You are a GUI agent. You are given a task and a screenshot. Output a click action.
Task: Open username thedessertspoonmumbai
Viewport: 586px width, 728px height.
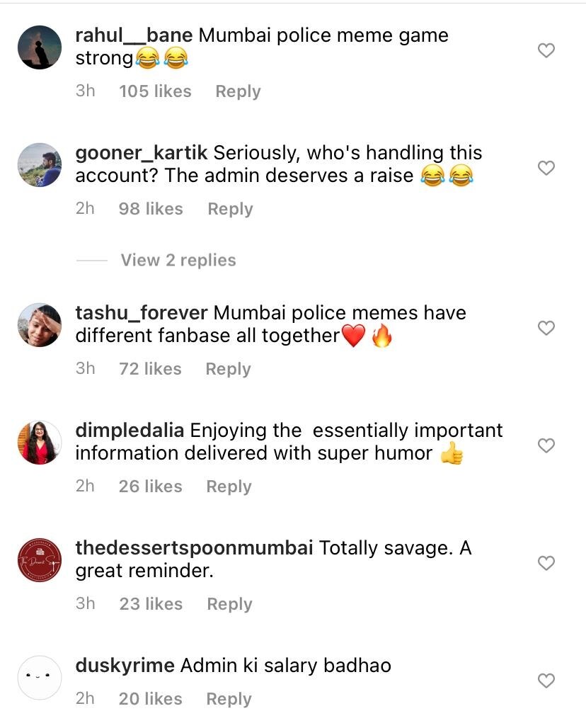194,548
